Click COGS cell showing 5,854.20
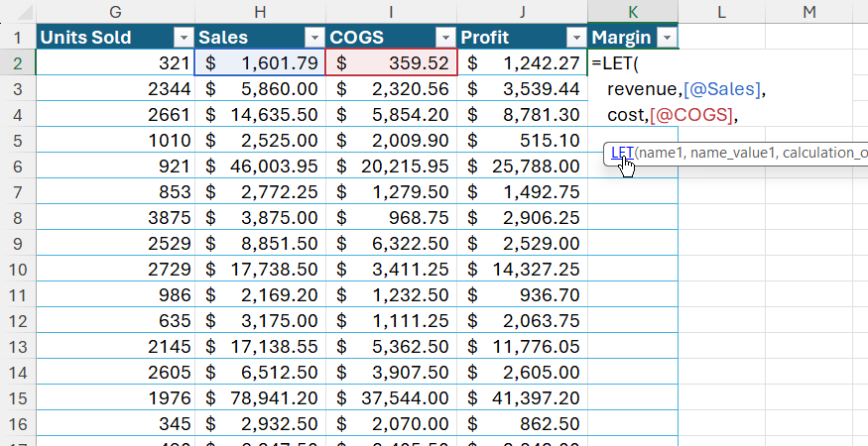Screen dimensions: 868x446 [x=391, y=115]
